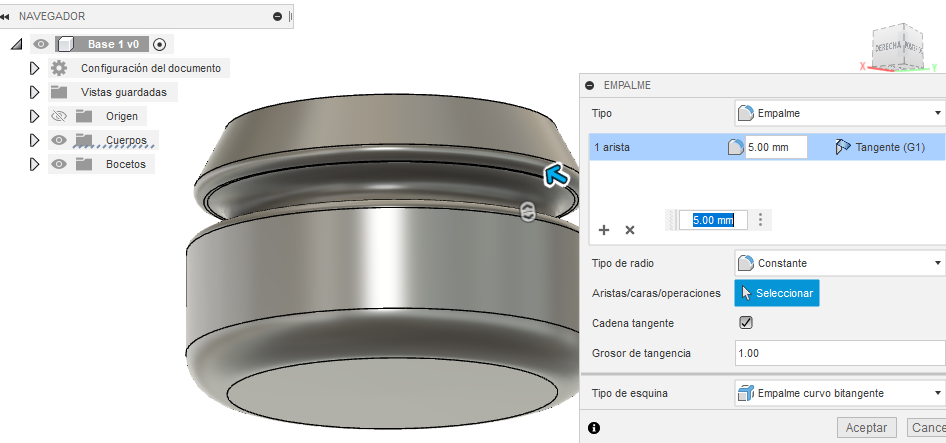Select Origen label in browser

click(122, 116)
